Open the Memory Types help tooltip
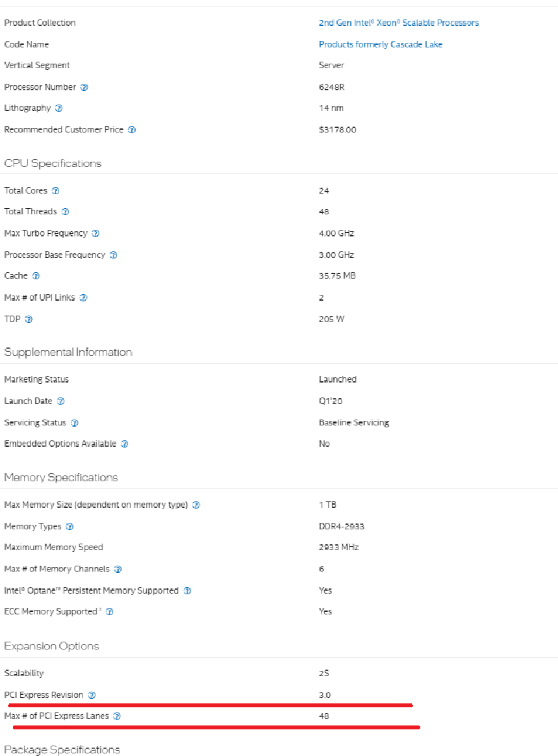The width and height of the screenshot is (558, 756). point(70,527)
